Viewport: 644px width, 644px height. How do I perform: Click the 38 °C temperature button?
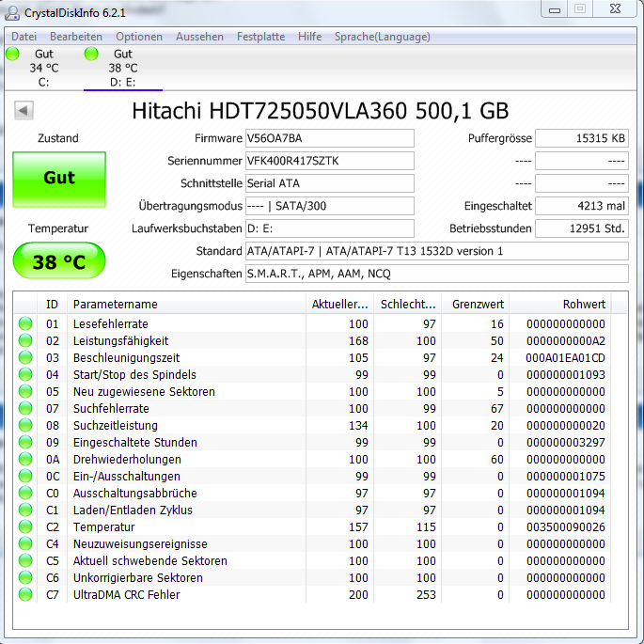pyautogui.click(x=59, y=261)
